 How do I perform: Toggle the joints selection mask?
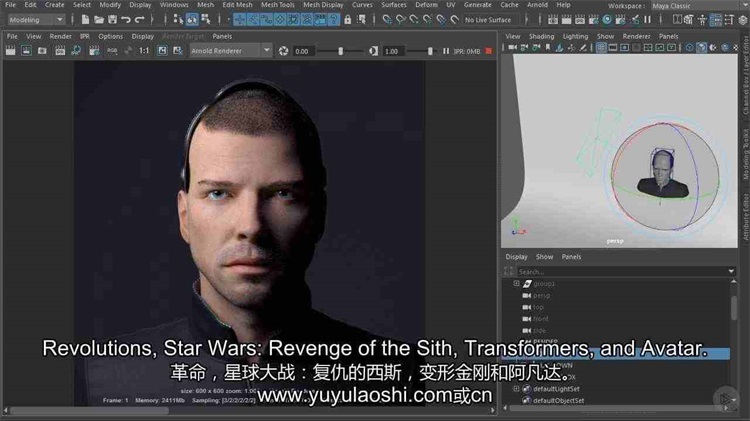pyautogui.click(x=253, y=20)
